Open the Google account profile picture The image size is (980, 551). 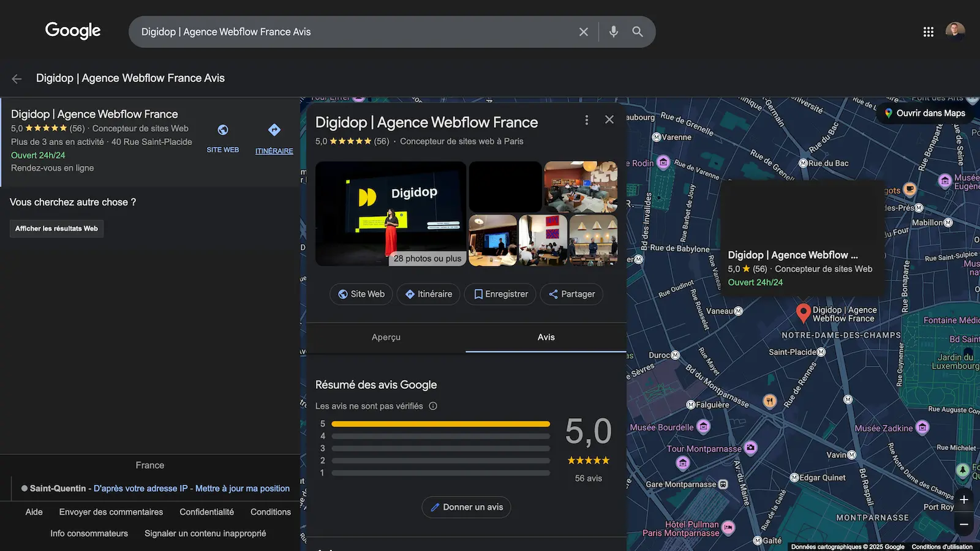pos(955,31)
